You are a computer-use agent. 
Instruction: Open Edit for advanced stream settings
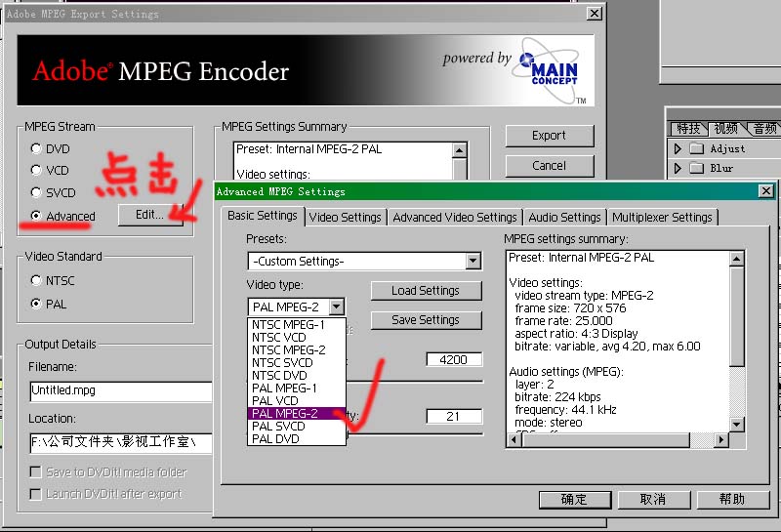pyautogui.click(x=150, y=215)
